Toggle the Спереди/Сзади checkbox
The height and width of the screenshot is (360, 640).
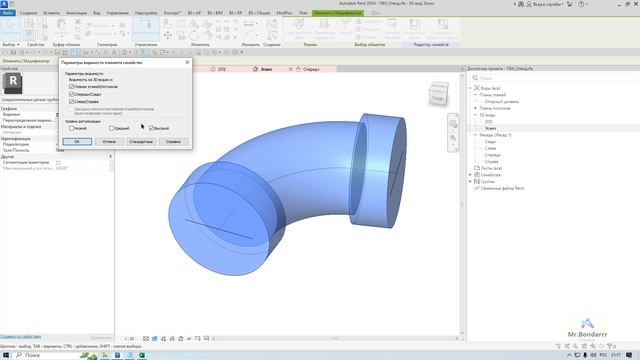[x=71, y=94]
